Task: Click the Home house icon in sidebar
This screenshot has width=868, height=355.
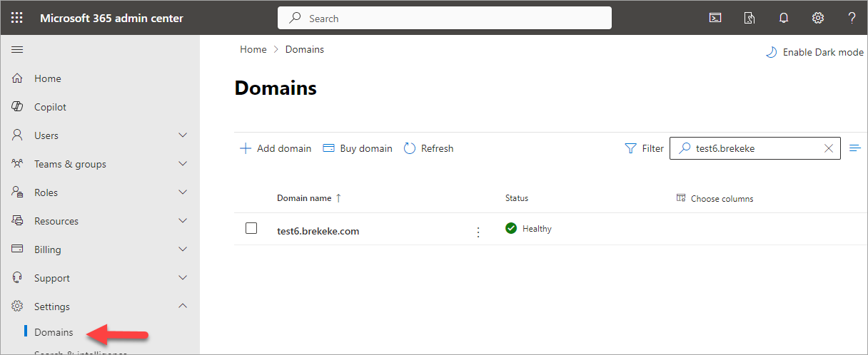Action: [x=18, y=78]
